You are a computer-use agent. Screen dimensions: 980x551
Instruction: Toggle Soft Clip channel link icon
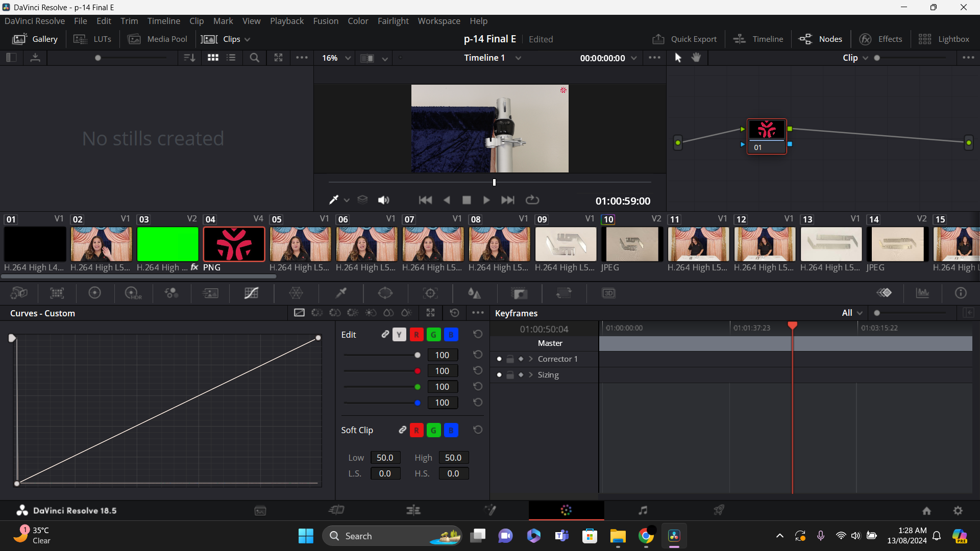[x=402, y=430]
